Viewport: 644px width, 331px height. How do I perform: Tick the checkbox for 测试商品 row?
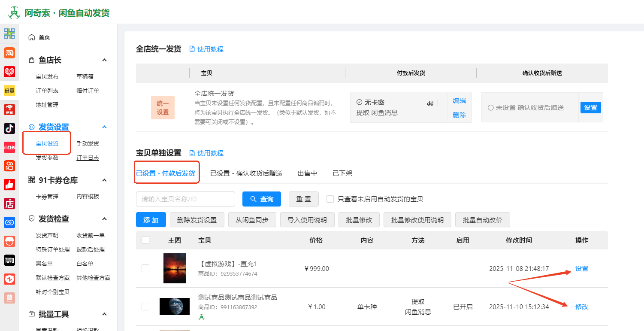(145, 307)
